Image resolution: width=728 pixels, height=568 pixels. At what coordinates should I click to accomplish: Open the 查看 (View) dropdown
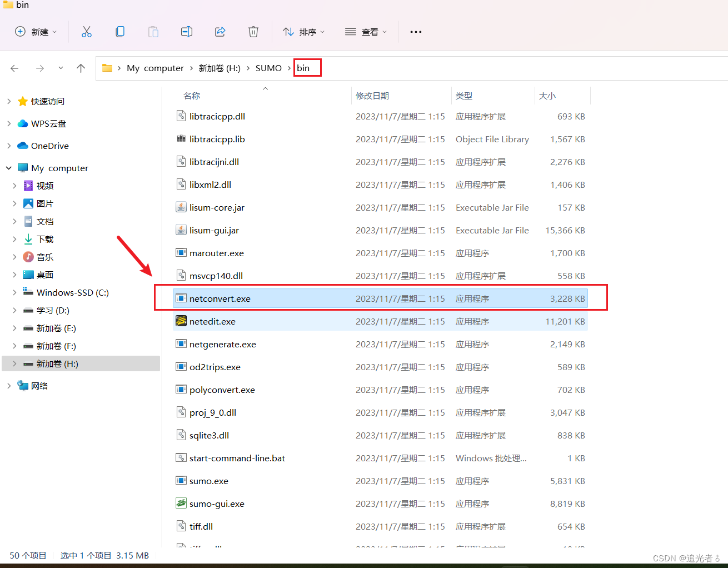pyautogui.click(x=366, y=32)
